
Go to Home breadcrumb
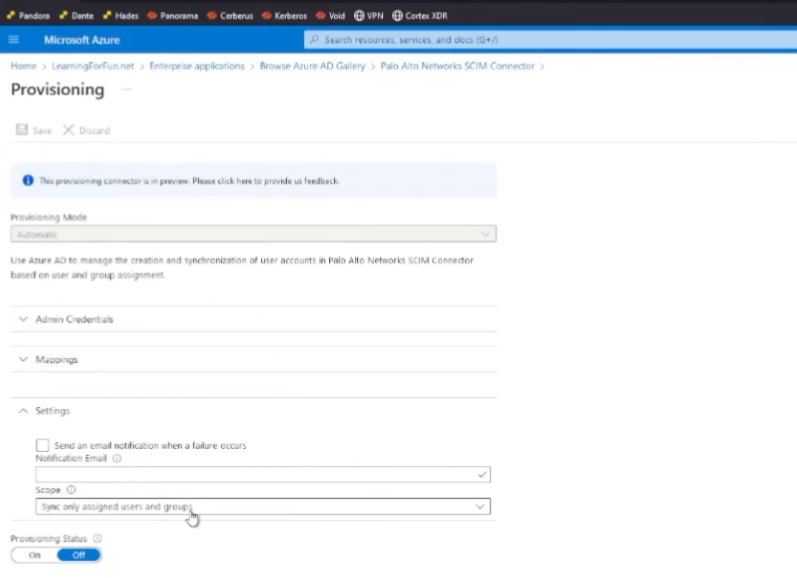coord(23,66)
